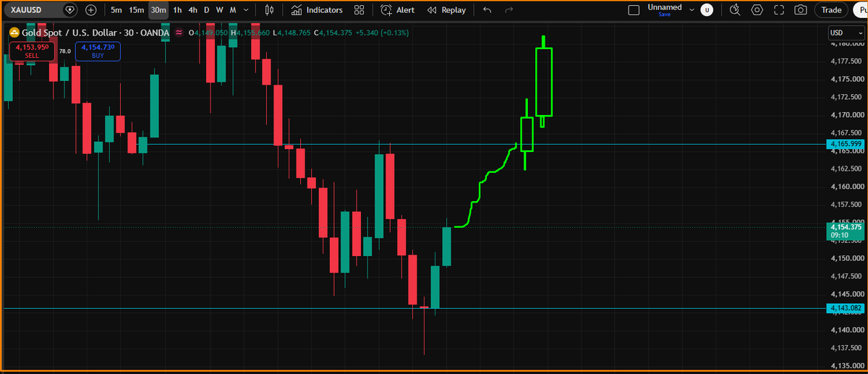
Task: Open quick search lightning icon
Action: (x=736, y=10)
